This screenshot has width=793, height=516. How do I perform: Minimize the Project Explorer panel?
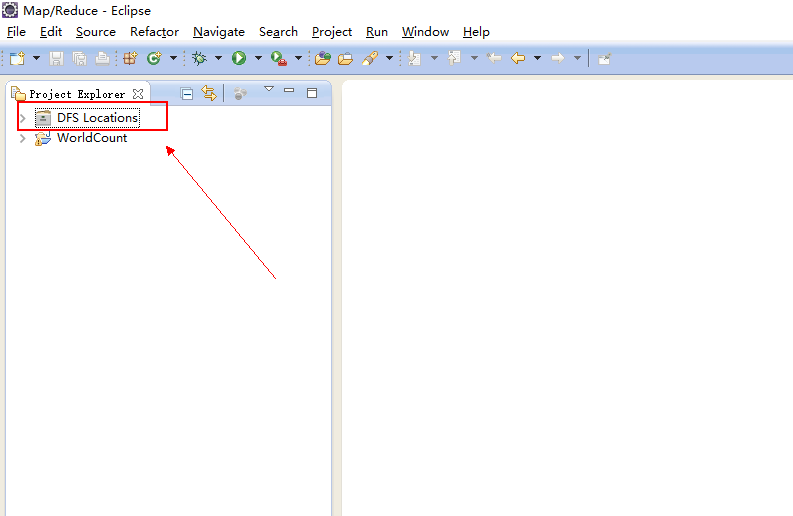click(289, 91)
